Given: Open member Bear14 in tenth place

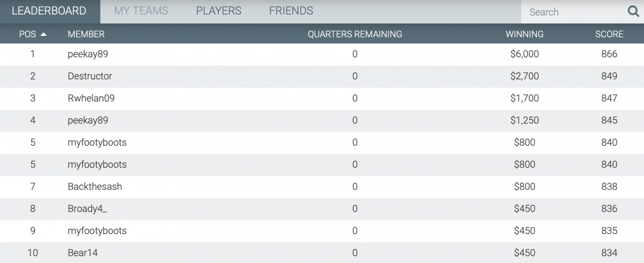Looking at the screenshot, I should pyautogui.click(x=83, y=253).
